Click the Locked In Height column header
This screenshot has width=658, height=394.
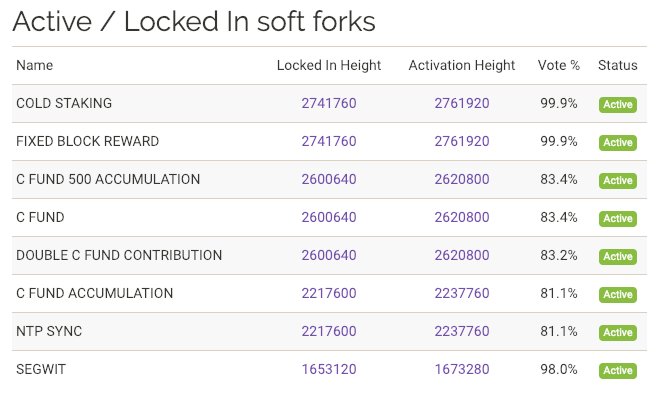coord(329,65)
